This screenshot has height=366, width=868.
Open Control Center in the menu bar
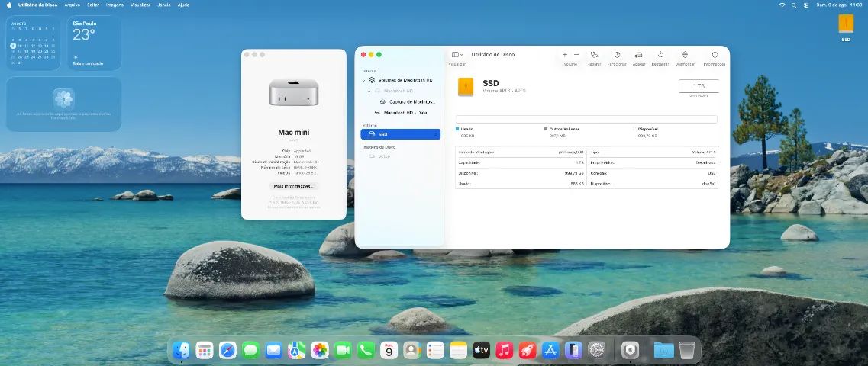point(805,5)
